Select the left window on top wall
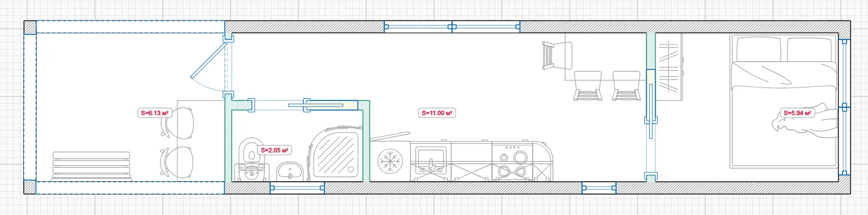The height and width of the screenshot is (215, 868). [418, 26]
